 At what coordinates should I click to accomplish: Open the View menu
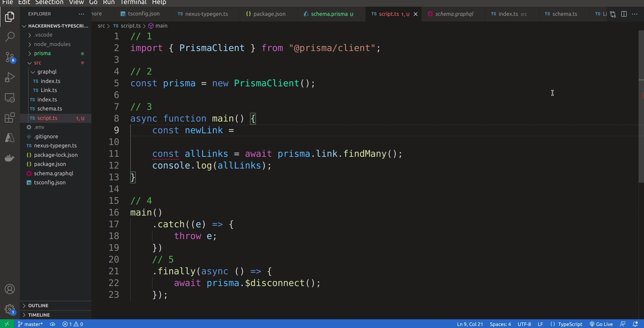coord(77,2)
